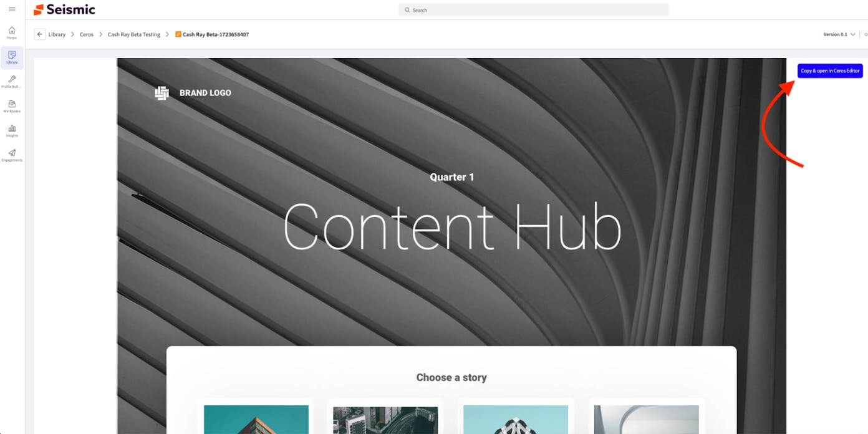Screen dimensions: 868x434
Task: Click the Library breadcrumb link
Action: 57,34
